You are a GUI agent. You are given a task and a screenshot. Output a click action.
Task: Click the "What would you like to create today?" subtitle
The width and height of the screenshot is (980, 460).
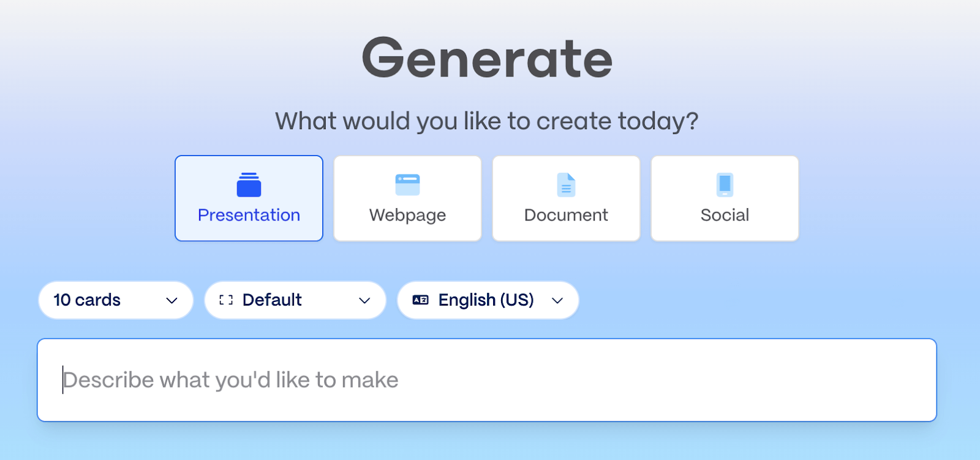click(487, 121)
